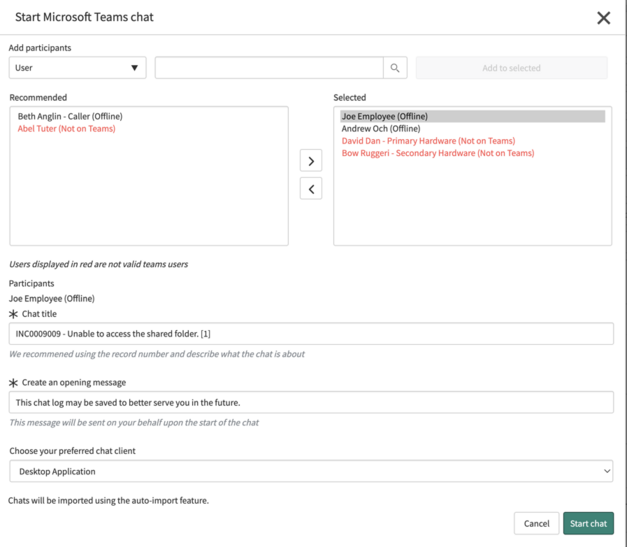Click the Selected list label
The height and width of the screenshot is (547, 627).
(x=349, y=98)
